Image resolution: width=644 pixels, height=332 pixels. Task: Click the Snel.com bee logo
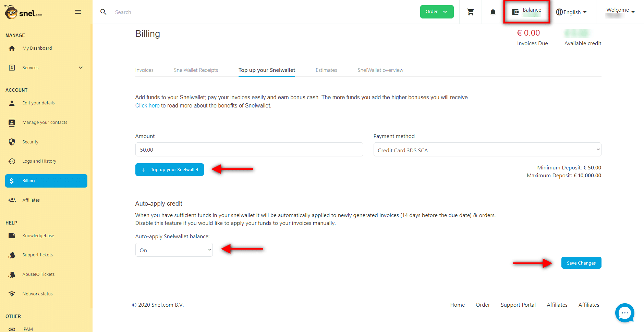click(x=23, y=12)
